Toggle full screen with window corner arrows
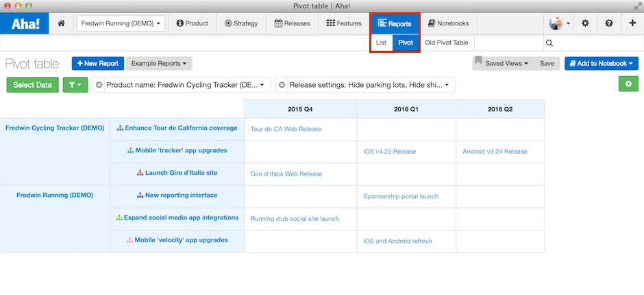Screen dimensions: 644x295 637,6
